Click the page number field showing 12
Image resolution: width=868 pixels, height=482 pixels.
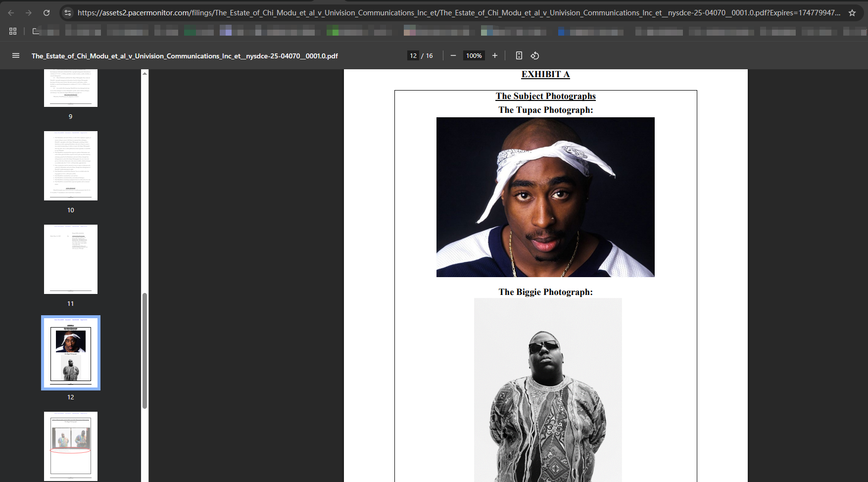(413, 56)
